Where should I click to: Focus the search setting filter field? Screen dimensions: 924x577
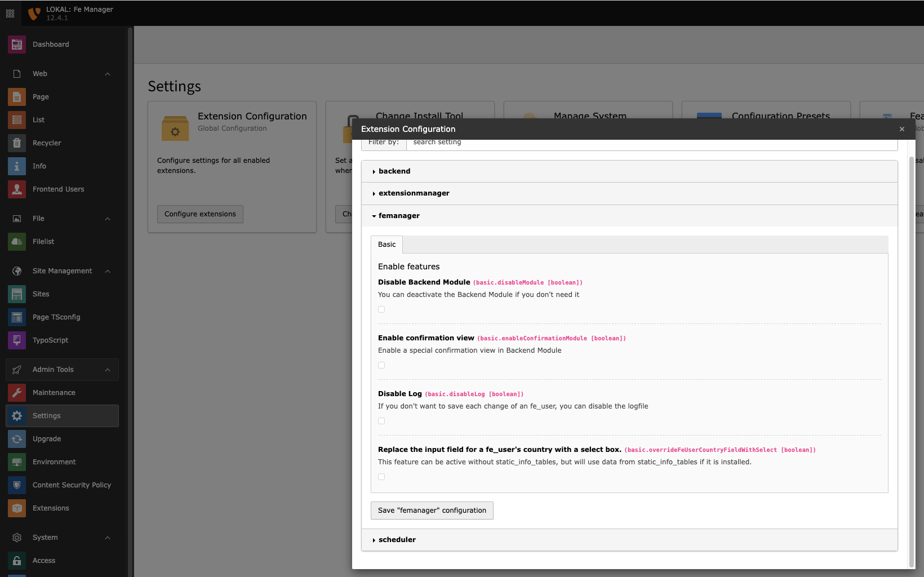click(x=651, y=143)
